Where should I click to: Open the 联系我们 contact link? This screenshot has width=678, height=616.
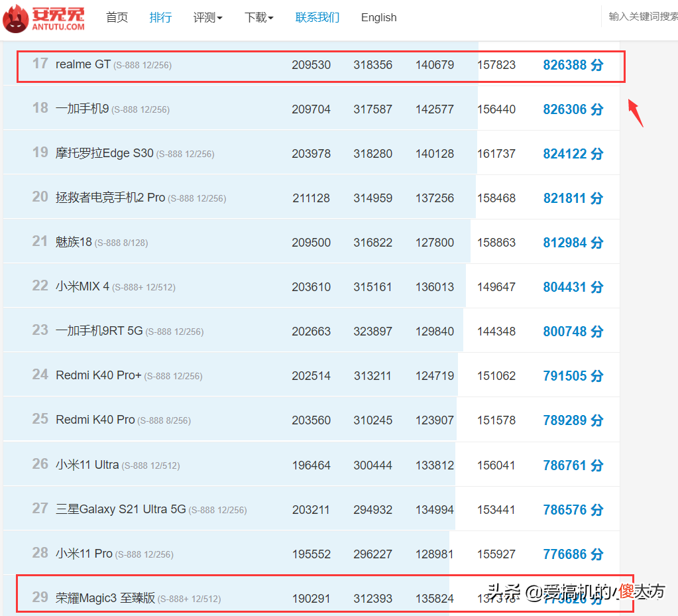[x=317, y=17]
